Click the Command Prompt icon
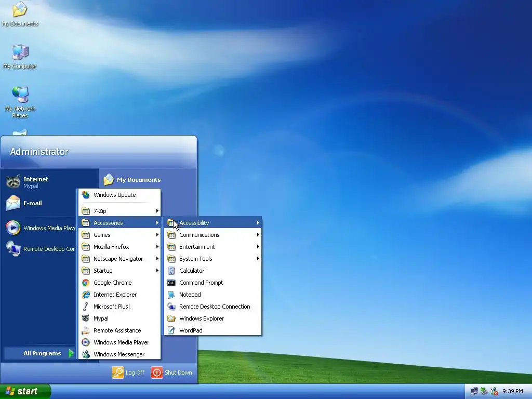The height and width of the screenshot is (399, 532). click(171, 283)
